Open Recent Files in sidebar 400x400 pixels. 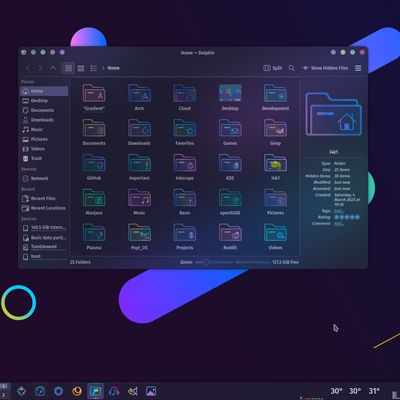[x=44, y=198]
